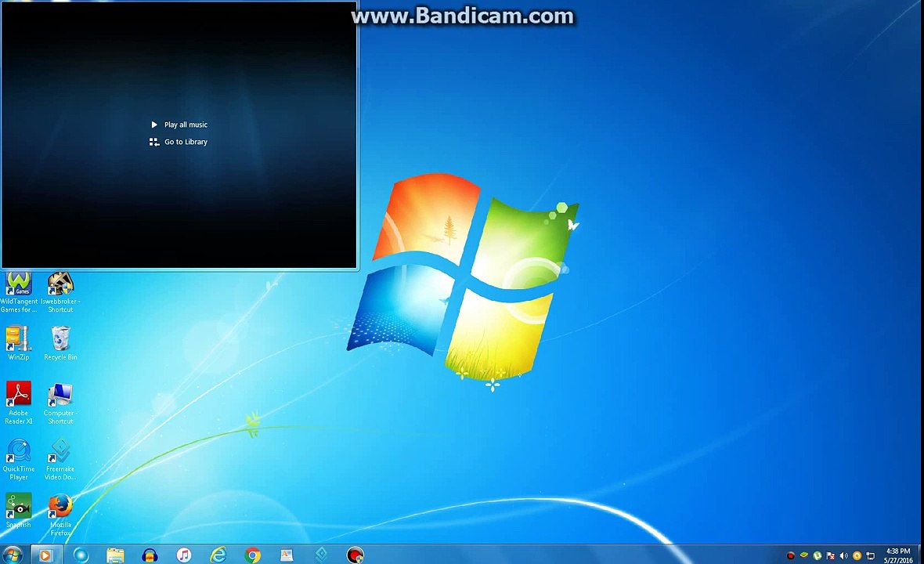924x564 pixels.
Task: Select the Freemake Video Downloader desktop icon
Action: point(60,460)
